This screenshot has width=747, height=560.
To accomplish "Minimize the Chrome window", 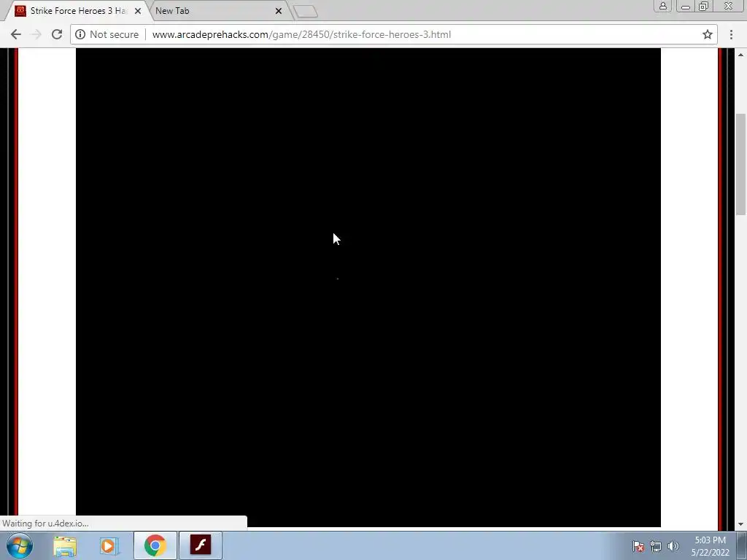I will coord(686,6).
